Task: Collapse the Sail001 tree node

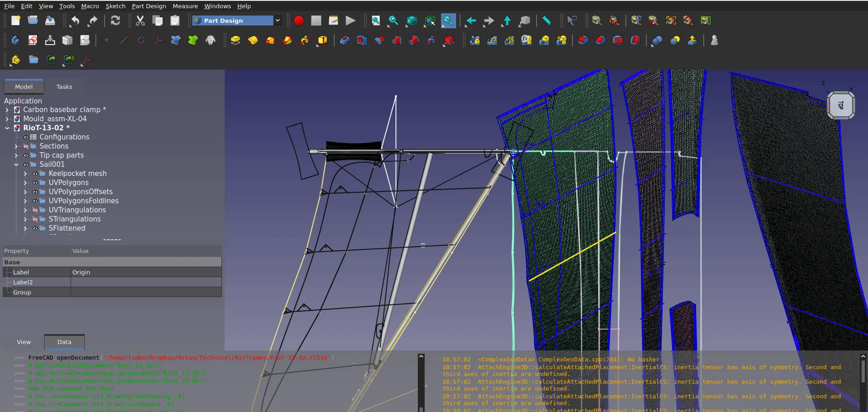Action: pos(16,165)
